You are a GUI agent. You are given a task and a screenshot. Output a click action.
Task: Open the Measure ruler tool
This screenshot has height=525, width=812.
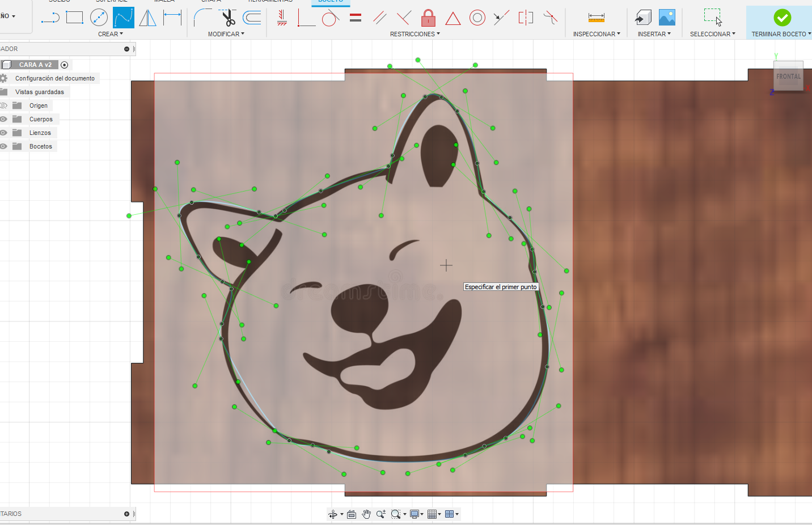coord(596,18)
